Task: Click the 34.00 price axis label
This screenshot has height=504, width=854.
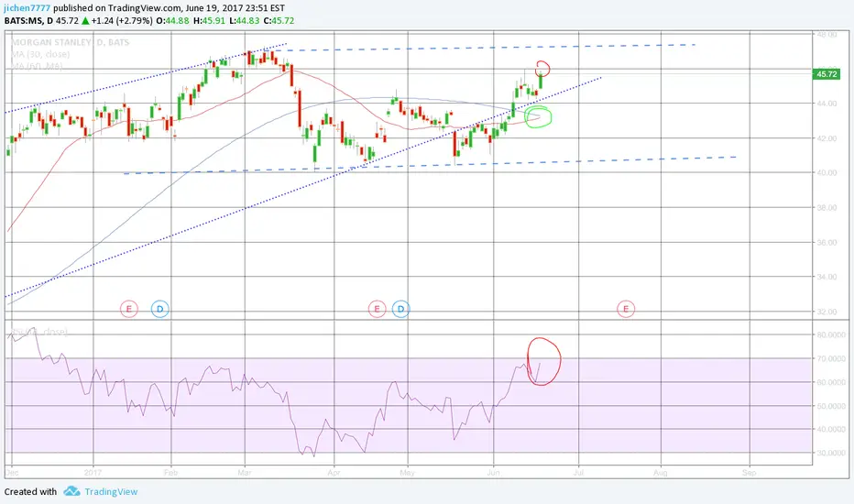Action: [x=827, y=277]
